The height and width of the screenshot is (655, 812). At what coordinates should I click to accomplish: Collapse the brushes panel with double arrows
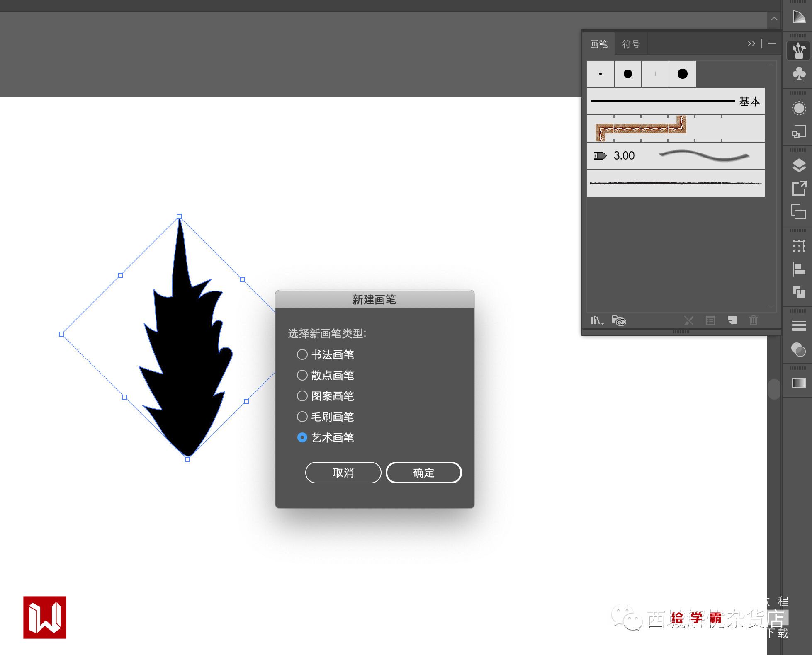click(751, 44)
